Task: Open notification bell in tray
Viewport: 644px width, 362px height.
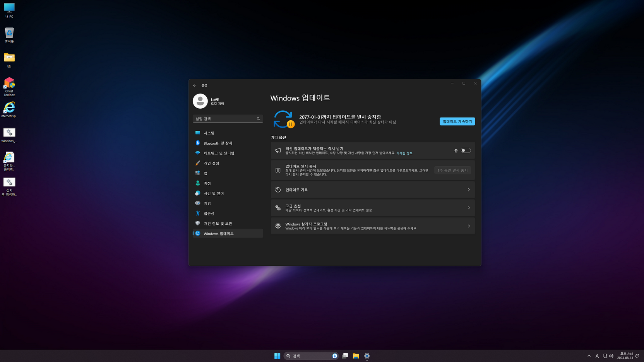Action: 637,356
